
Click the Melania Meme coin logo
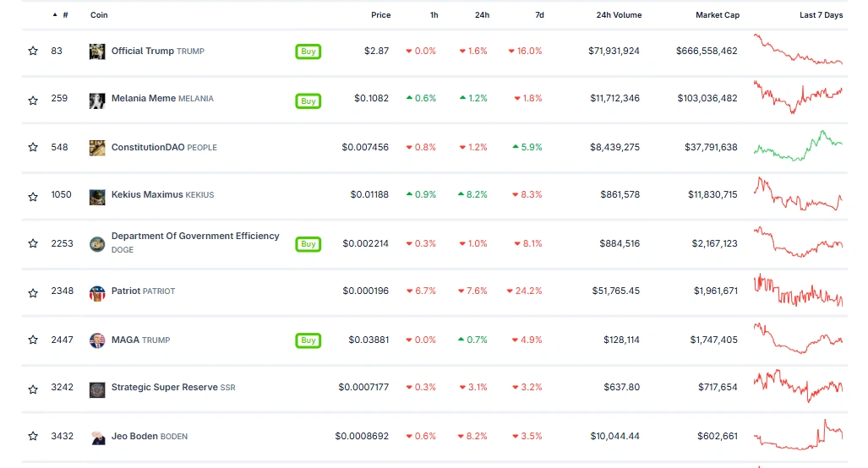tap(97, 101)
